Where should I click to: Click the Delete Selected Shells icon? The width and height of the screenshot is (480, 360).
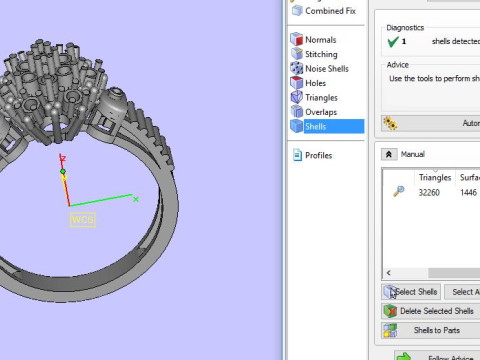coord(390,311)
